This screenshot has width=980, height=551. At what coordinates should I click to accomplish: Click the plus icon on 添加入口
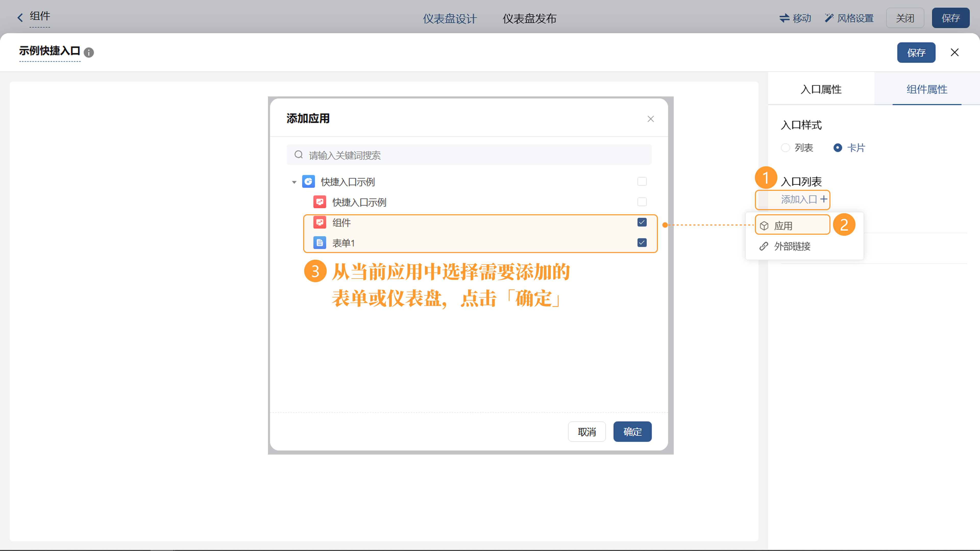824,199
